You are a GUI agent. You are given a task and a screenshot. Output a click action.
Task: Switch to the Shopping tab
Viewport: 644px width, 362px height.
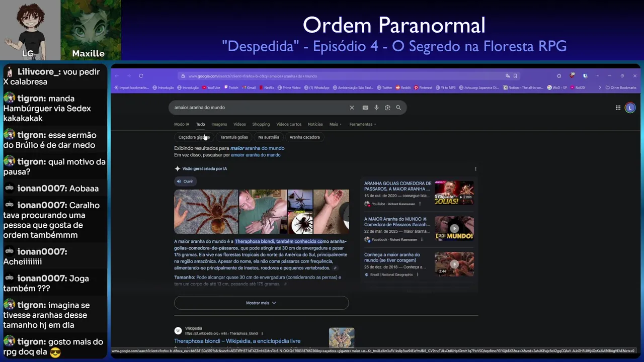point(261,124)
